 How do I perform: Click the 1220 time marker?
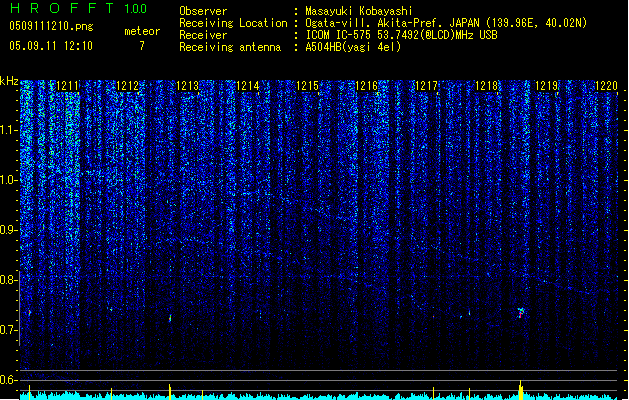coord(606,86)
